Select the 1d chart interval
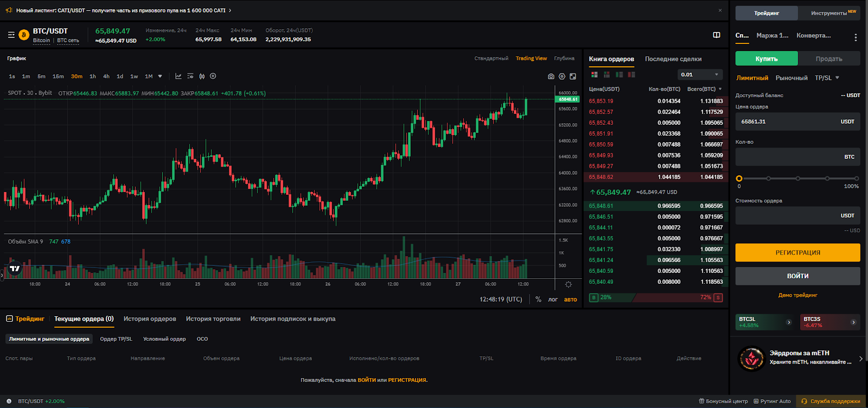 [120, 76]
